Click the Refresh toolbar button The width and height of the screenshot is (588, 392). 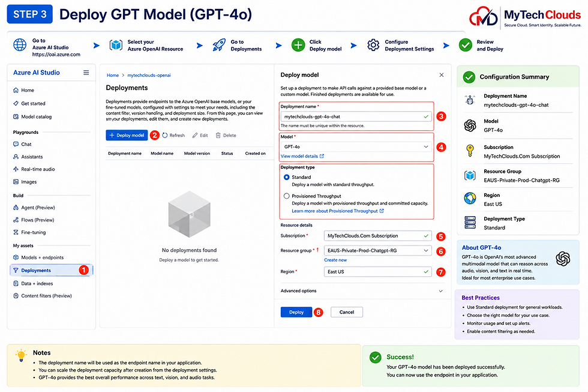[x=173, y=136]
